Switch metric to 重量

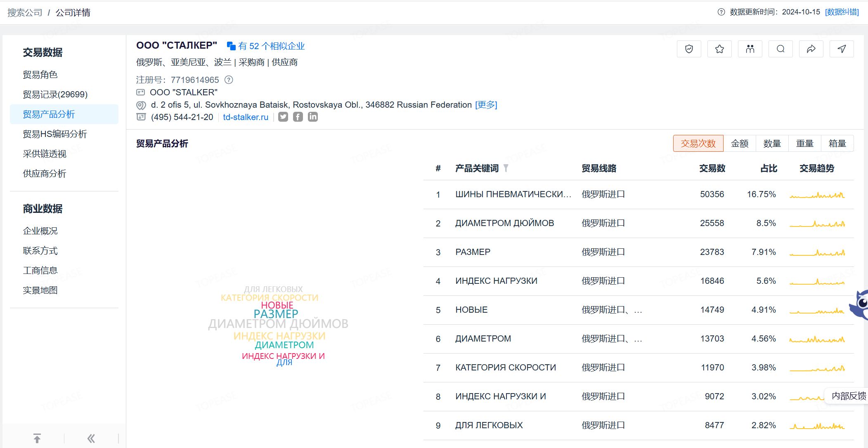click(804, 143)
